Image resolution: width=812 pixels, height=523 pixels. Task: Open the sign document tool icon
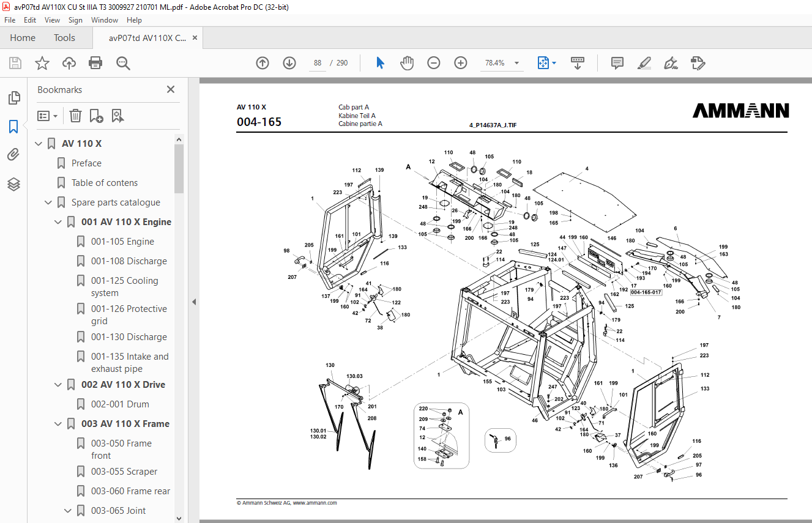click(x=671, y=63)
